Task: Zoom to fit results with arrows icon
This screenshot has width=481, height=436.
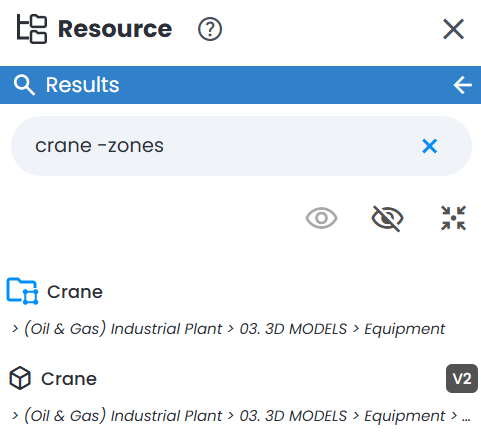Action: click(453, 218)
